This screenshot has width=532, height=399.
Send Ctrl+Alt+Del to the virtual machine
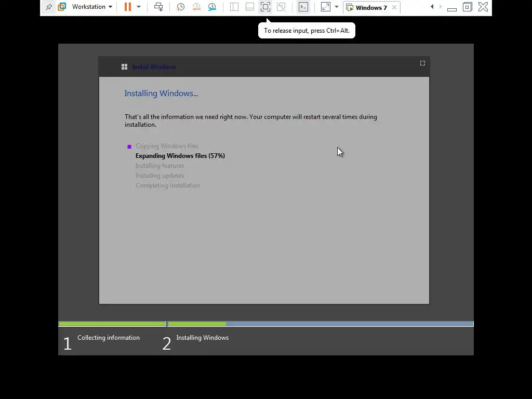coord(158,7)
